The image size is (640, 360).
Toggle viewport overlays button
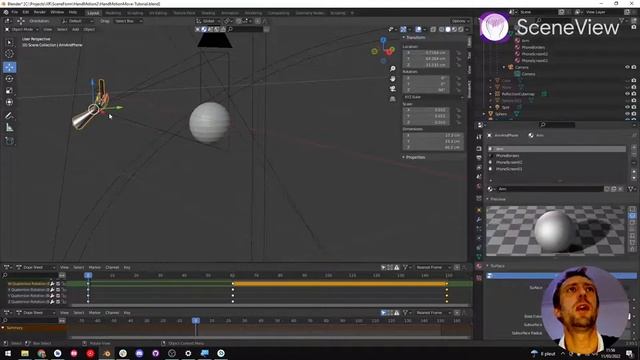tap(418, 29)
